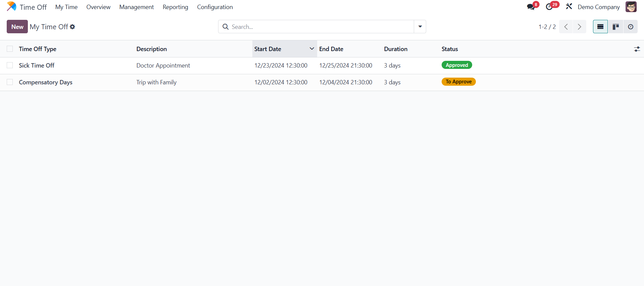Click the 3 days duration of Sick Time Off

point(392,66)
